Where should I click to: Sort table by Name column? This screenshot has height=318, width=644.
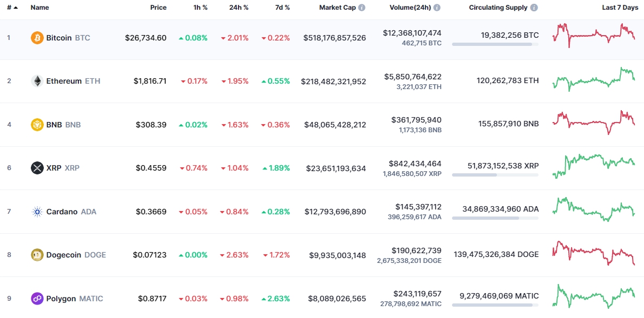click(x=39, y=8)
